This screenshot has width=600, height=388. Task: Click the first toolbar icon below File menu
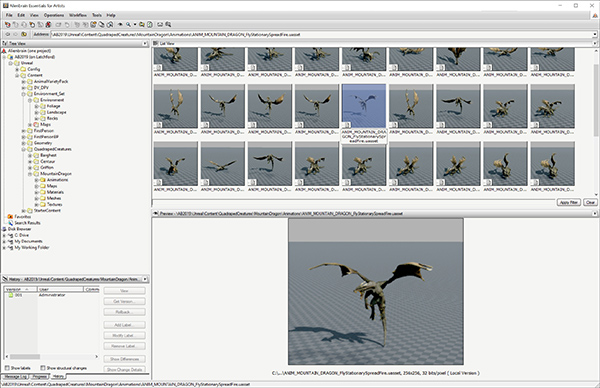[x=7, y=24]
